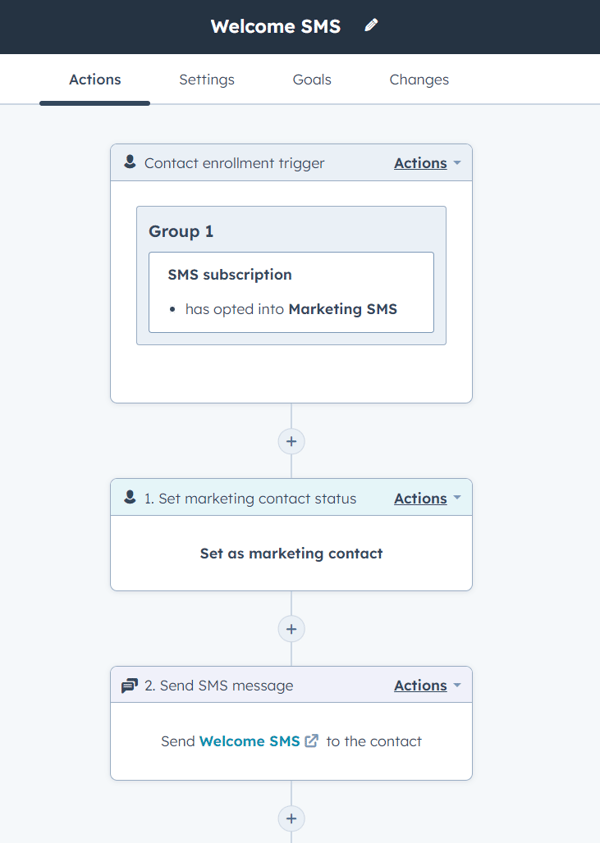Image resolution: width=600 pixels, height=843 pixels.
Task: Open the Set as marketing contact step body
Action: click(x=291, y=553)
